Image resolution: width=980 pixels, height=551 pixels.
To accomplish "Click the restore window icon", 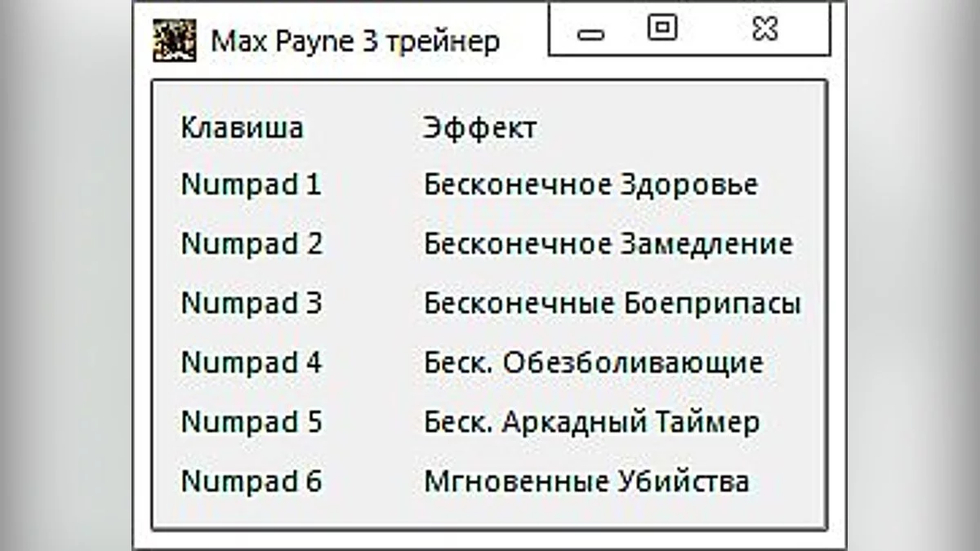I will (x=661, y=28).
